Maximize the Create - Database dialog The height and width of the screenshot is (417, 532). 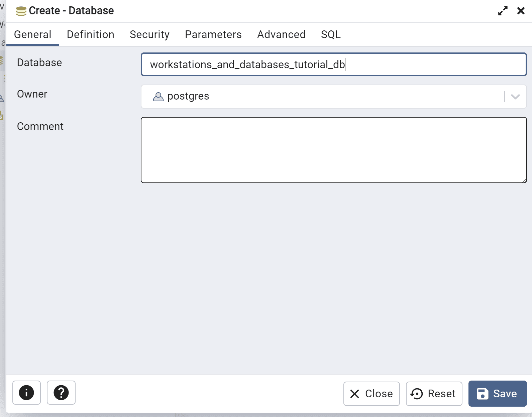coord(503,11)
